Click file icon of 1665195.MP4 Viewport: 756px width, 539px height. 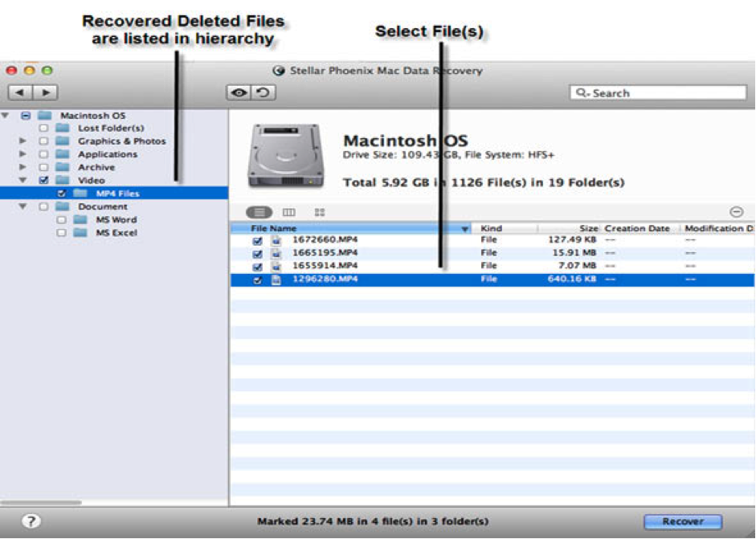276,253
